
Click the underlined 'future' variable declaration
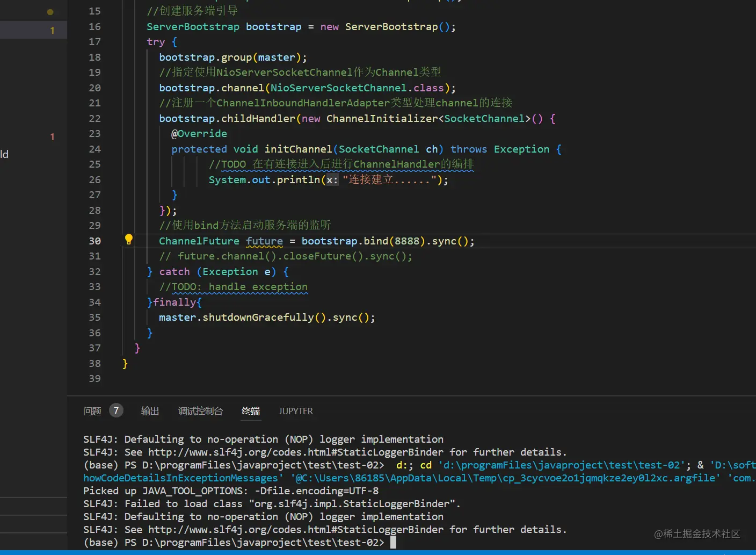pos(264,241)
